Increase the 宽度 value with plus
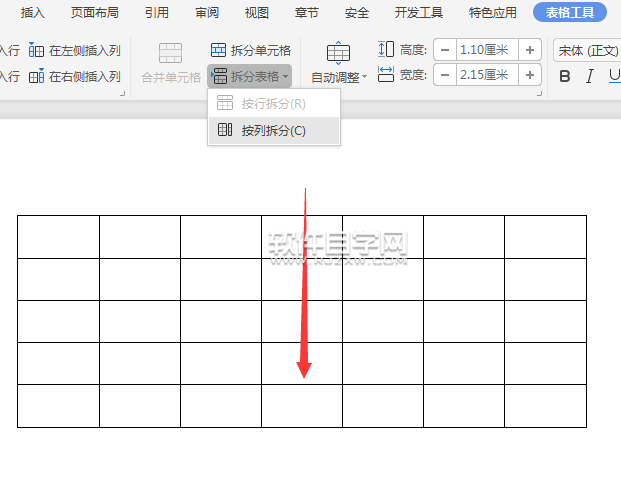 tap(530, 75)
